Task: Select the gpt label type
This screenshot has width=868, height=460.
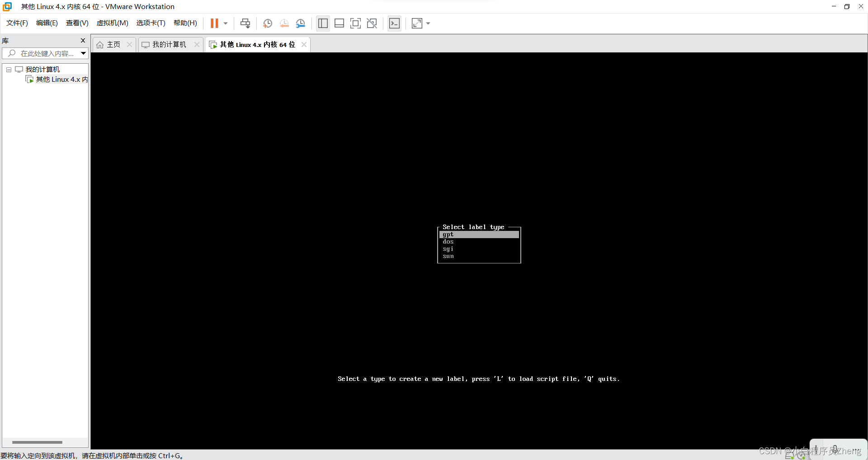Action: [x=479, y=235]
